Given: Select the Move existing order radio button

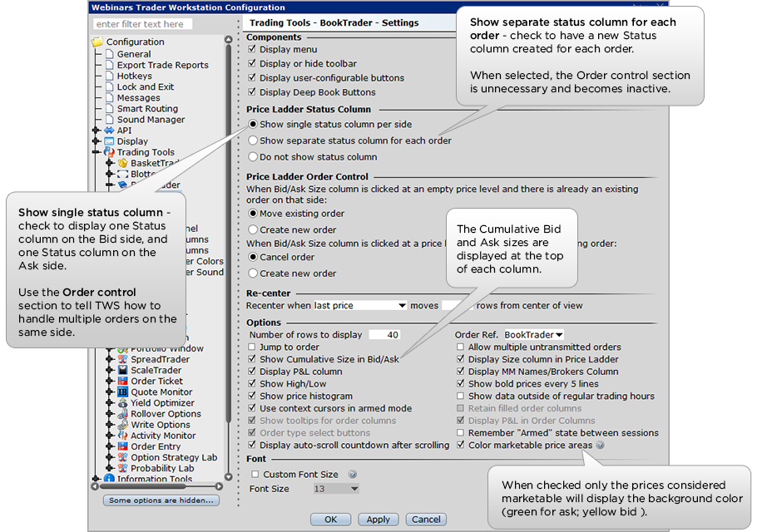Looking at the screenshot, I should click(x=253, y=213).
